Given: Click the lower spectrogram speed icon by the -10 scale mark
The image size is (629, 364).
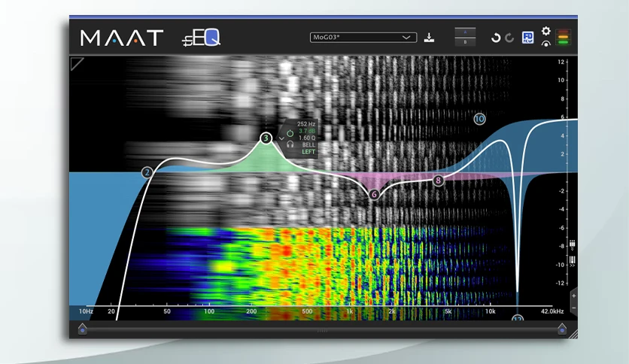Looking at the screenshot, I should [573, 261].
